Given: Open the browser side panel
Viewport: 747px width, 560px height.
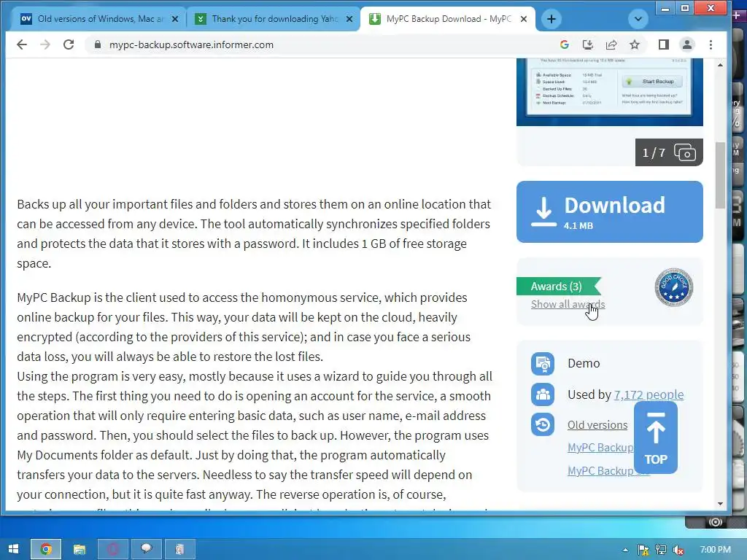Looking at the screenshot, I should click(664, 44).
